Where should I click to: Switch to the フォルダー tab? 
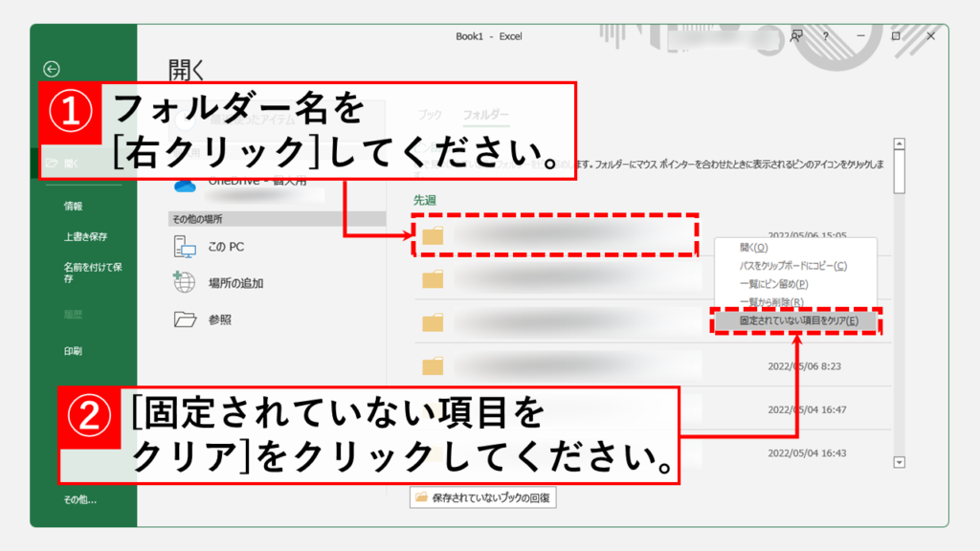486,115
